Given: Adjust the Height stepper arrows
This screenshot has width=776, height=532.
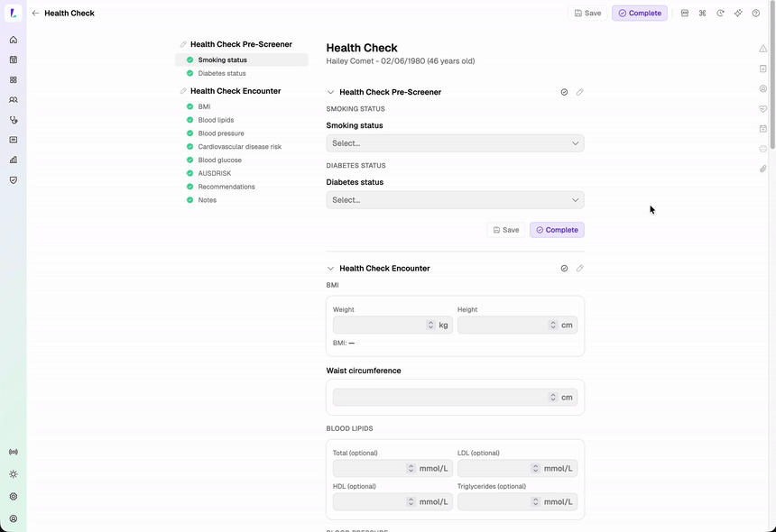Looking at the screenshot, I should (553, 325).
